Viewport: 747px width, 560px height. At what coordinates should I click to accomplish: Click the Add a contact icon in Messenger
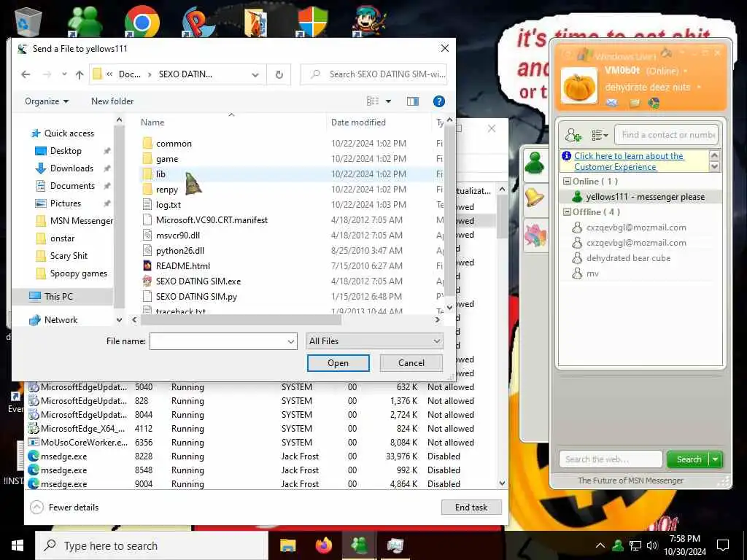click(x=573, y=135)
